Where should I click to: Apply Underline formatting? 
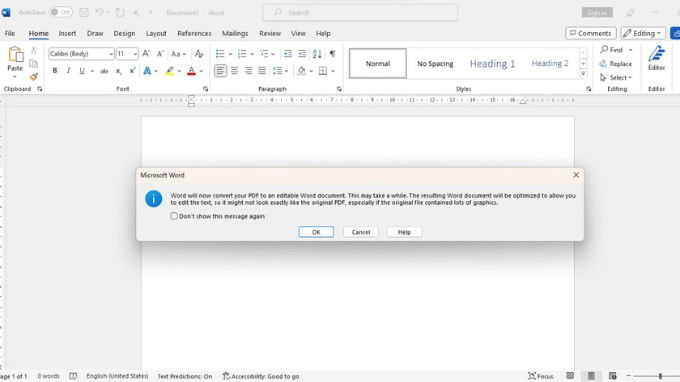coord(82,71)
